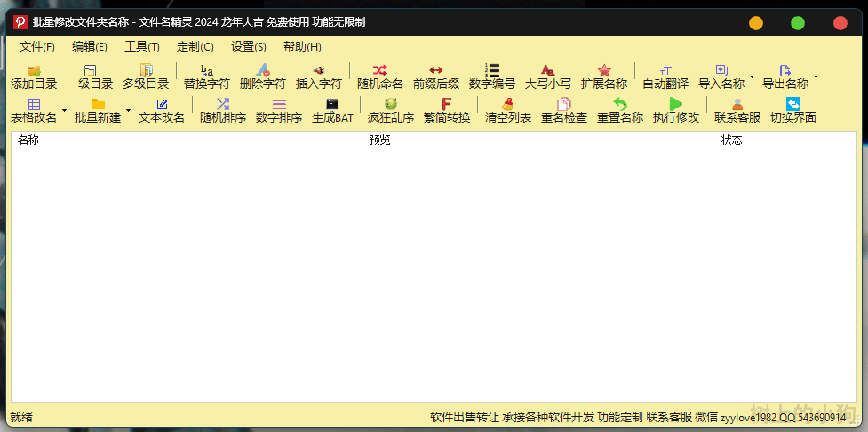Screen dimensions: 868x432
Task: Click the 随机命名 random naming icon
Action: click(380, 70)
